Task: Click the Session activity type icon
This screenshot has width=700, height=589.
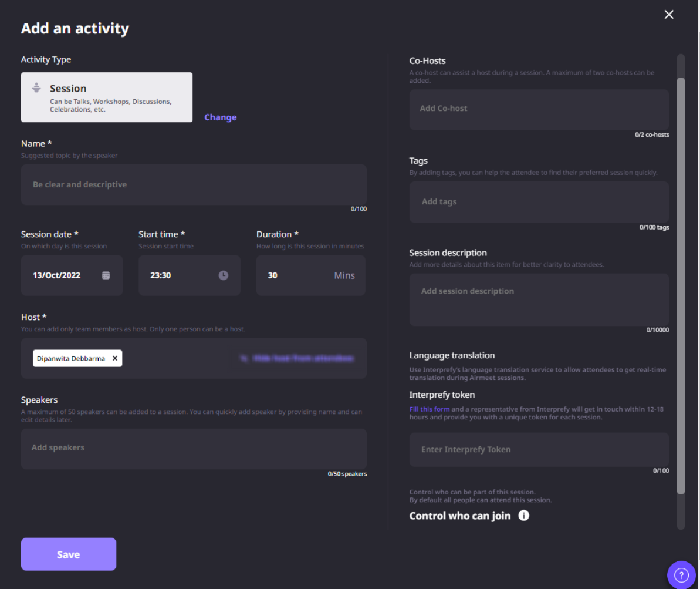Action: click(x=36, y=87)
